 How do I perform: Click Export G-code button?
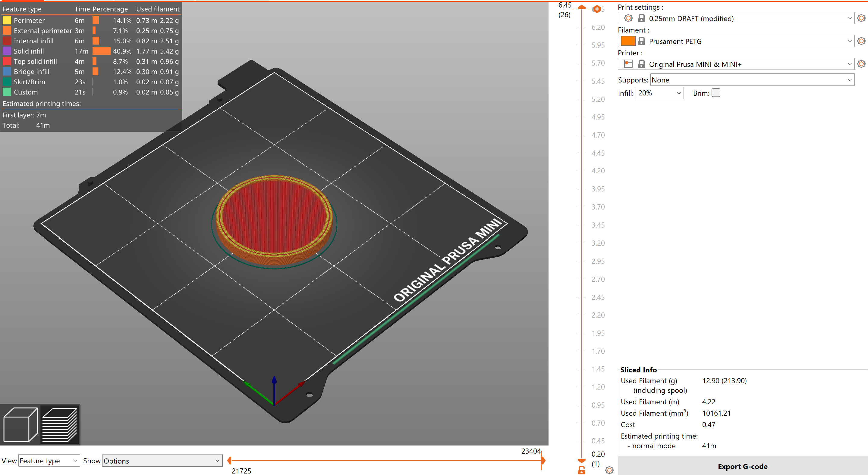pos(742,466)
